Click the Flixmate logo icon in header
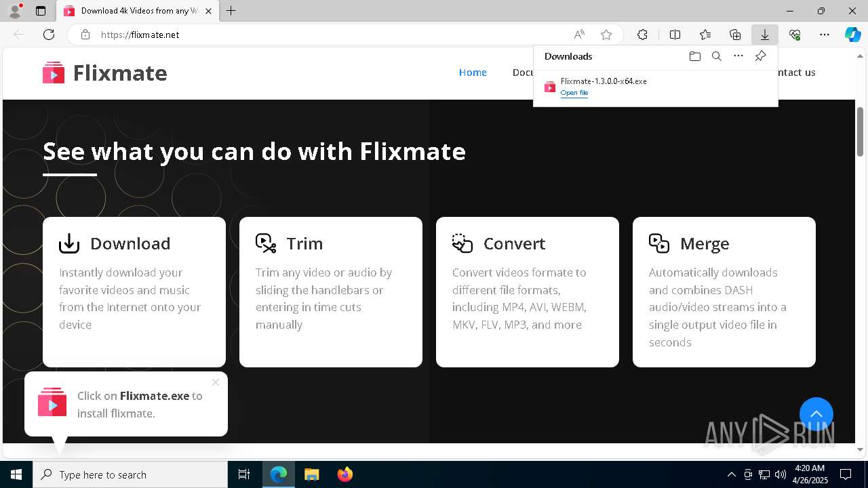Image resolution: width=868 pixels, height=488 pixels. [54, 73]
